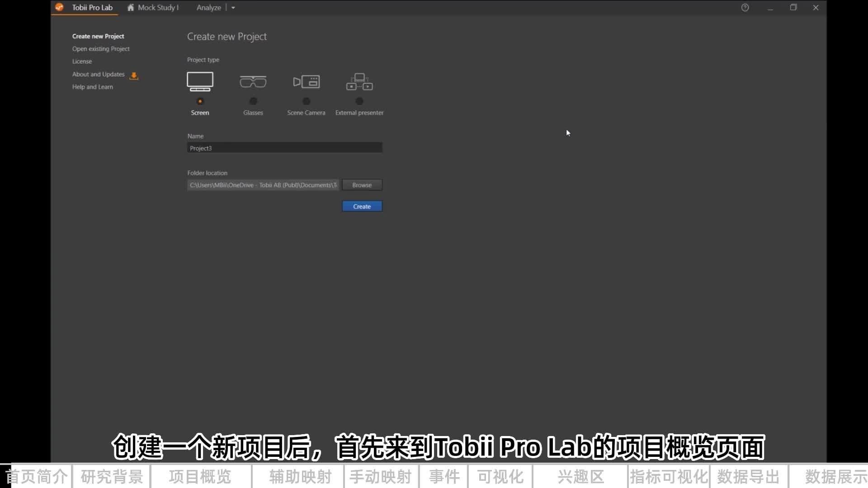Click the Create button
The width and height of the screenshot is (868, 488).
362,206
